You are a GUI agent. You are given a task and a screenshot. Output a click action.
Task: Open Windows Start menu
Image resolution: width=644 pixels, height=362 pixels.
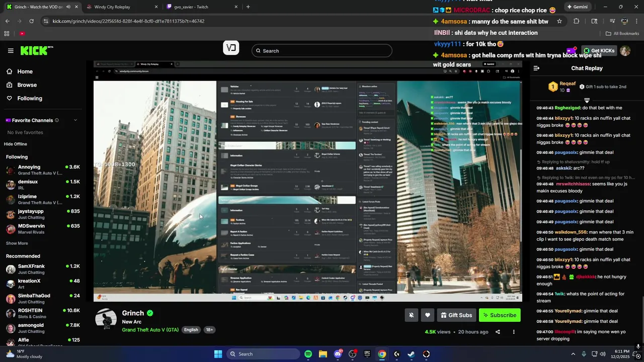218,354
